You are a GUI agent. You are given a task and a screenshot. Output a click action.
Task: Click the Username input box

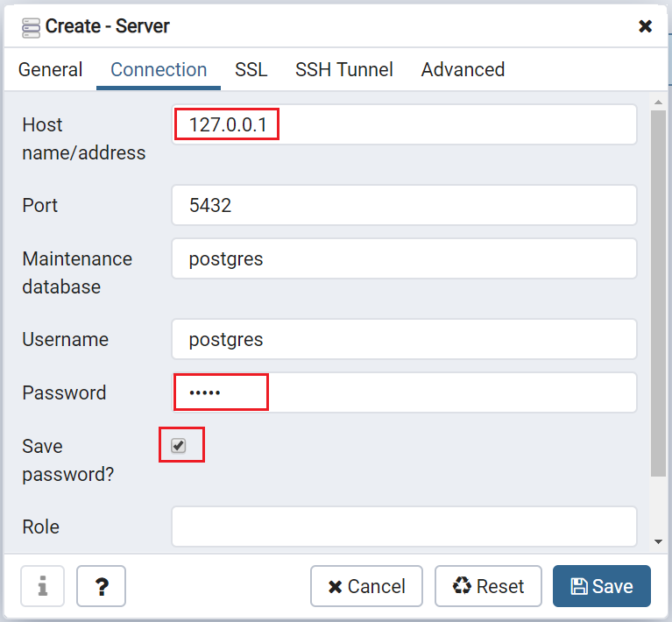(x=403, y=339)
